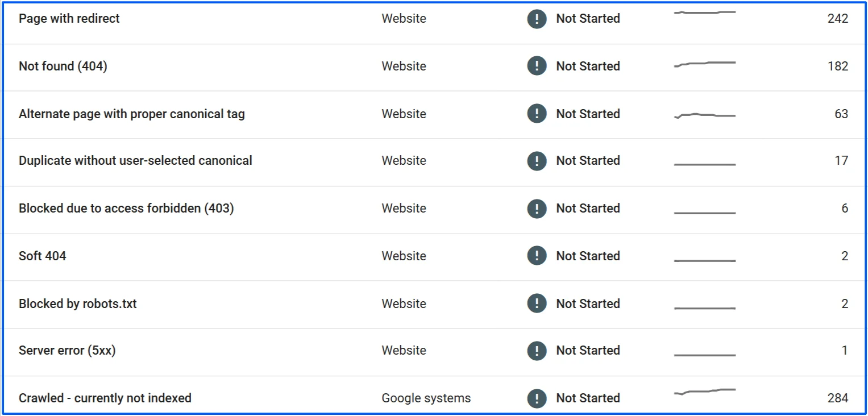Click status icon for Alternate page canonical row
The width and height of the screenshot is (868, 416).
coord(537,114)
